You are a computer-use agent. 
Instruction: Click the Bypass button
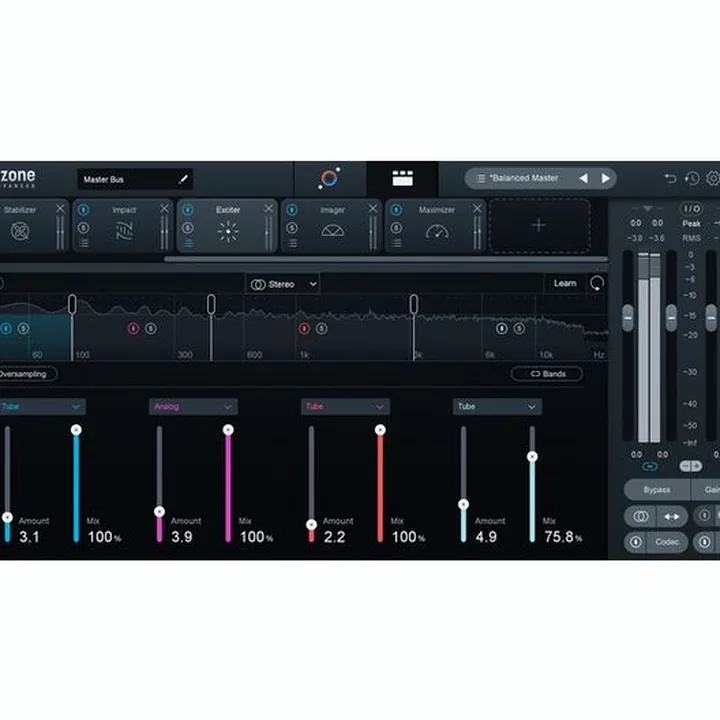click(657, 490)
